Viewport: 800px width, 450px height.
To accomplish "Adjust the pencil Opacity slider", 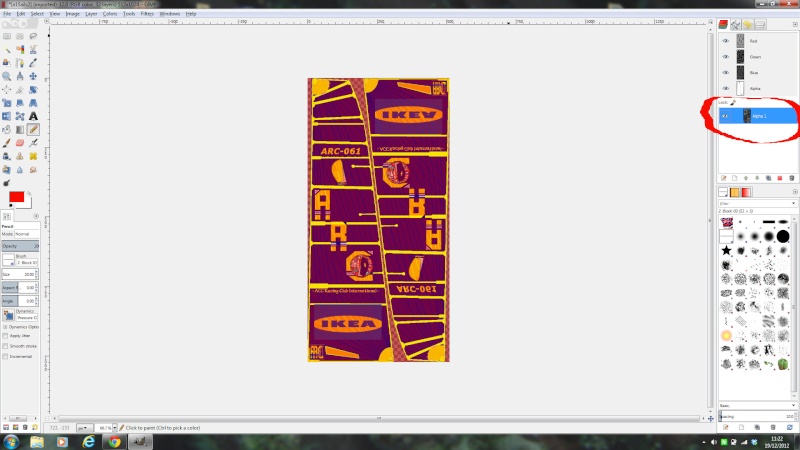I will point(20,246).
